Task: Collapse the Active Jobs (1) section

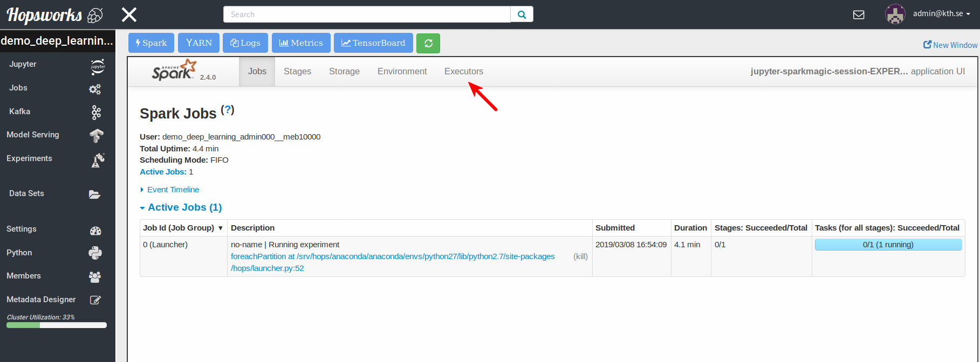Action: [181, 207]
